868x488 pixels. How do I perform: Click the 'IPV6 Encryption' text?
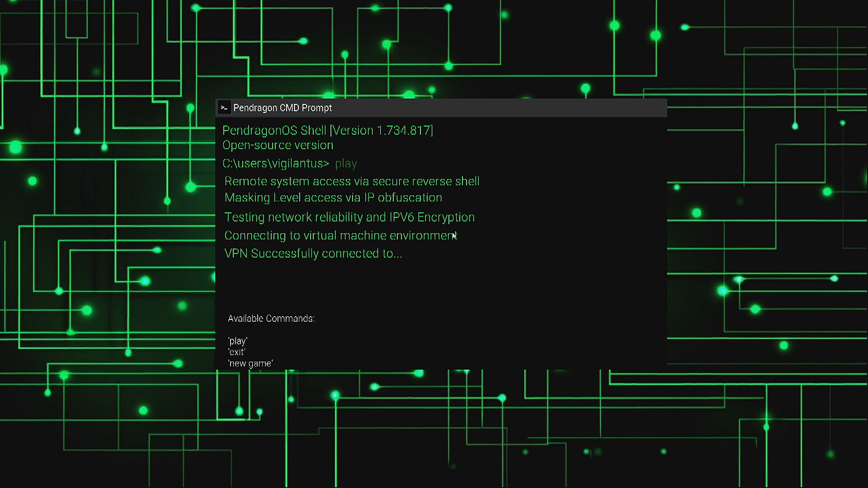pos(432,217)
